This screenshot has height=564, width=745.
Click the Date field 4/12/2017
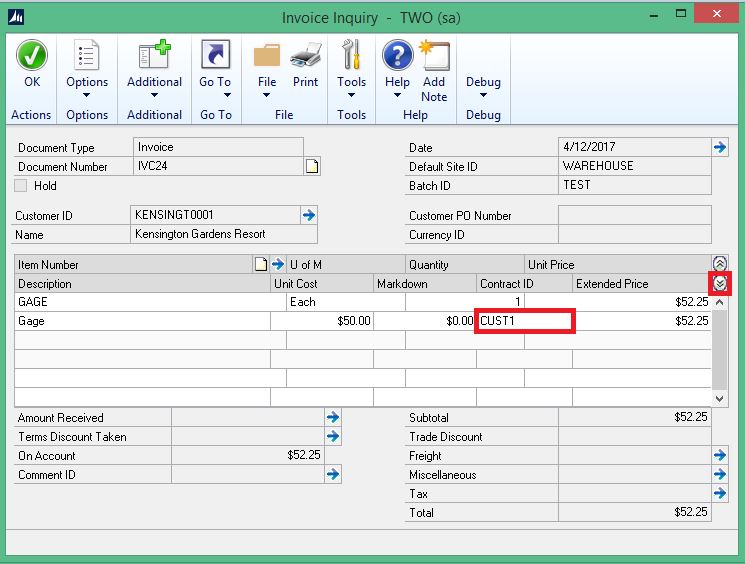point(635,146)
